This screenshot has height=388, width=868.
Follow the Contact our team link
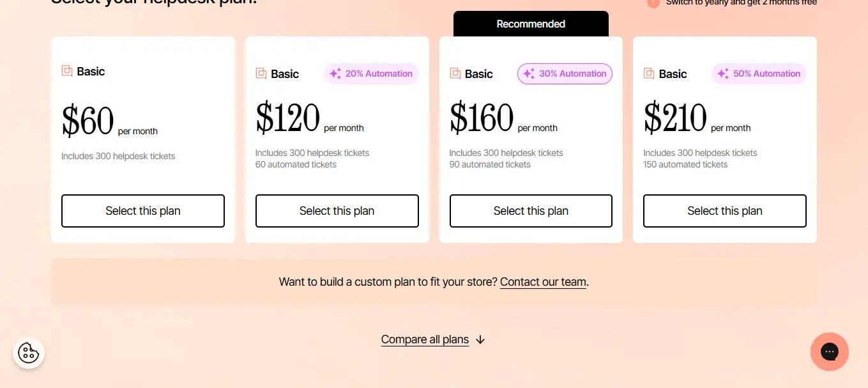(x=543, y=282)
